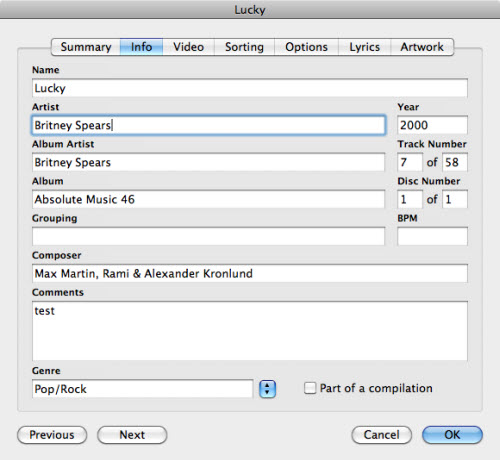Click the empty Grouping field
Screen dimensions: 500x460
209,236
